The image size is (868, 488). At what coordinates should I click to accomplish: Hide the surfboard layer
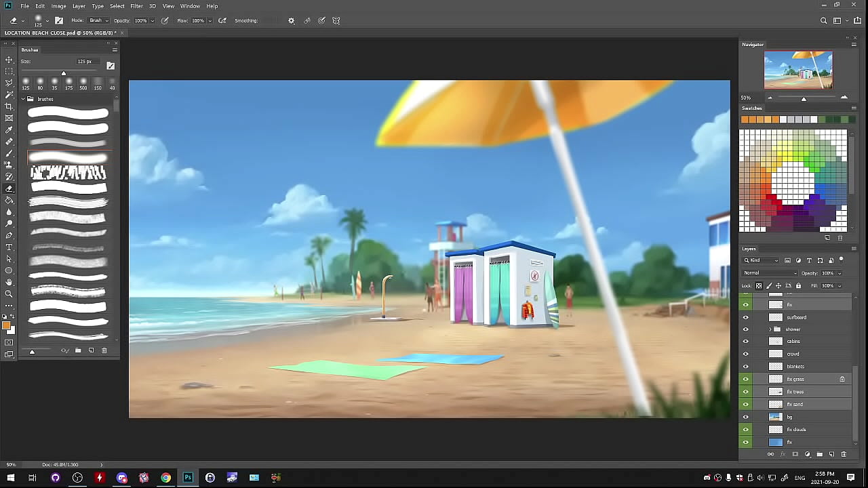click(746, 317)
